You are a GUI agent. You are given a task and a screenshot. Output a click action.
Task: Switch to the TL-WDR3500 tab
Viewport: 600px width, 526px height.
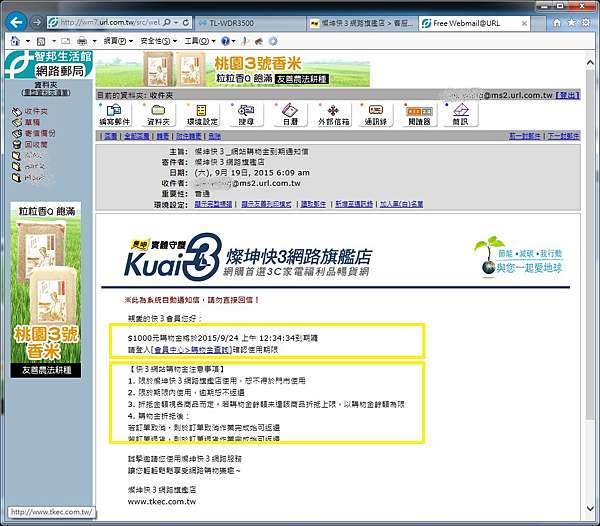[x=250, y=23]
